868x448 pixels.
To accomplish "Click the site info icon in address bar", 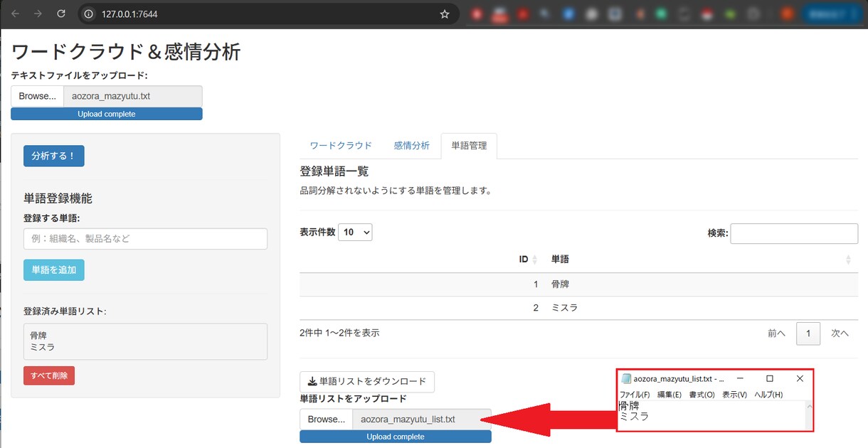I will coord(88,14).
